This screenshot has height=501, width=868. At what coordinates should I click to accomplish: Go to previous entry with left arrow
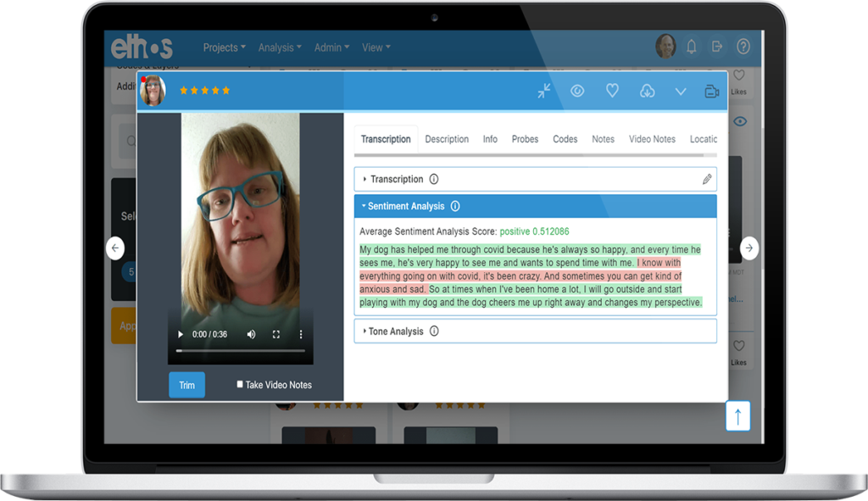click(115, 248)
